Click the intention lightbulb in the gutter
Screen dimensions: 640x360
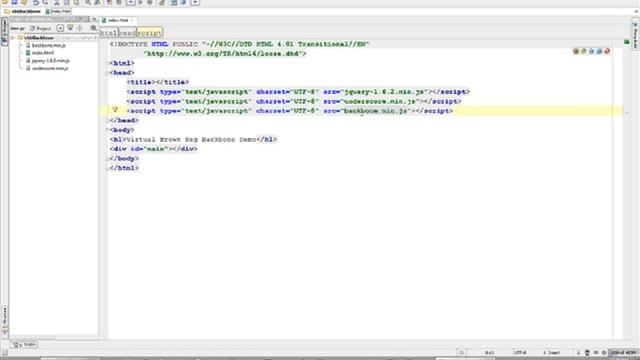(x=115, y=109)
